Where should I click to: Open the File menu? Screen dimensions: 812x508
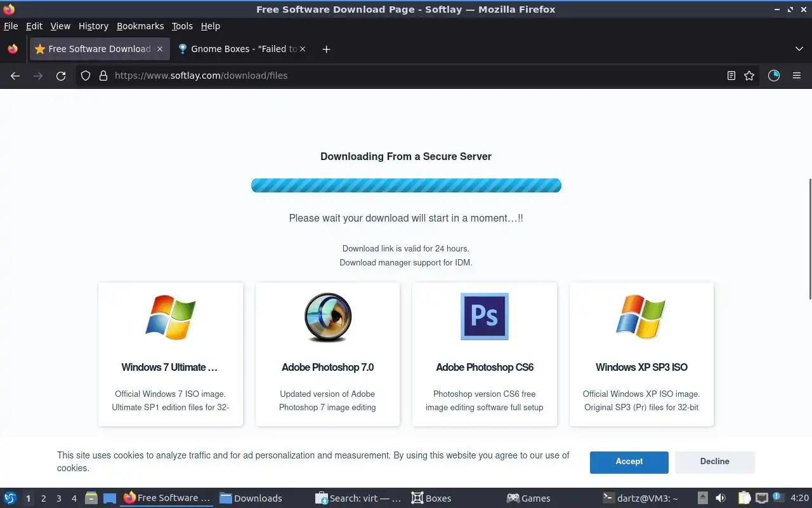click(11, 26)
